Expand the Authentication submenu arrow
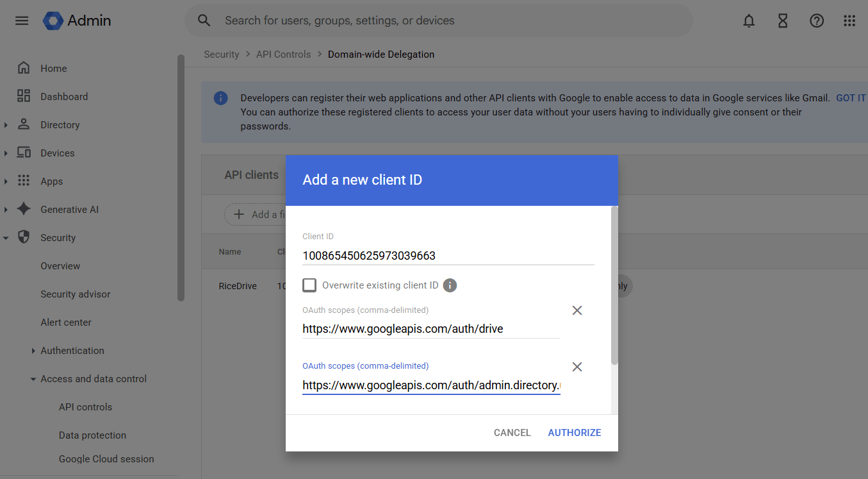The width and height of the screenshot is (868, 479). [x=33, y=351]
